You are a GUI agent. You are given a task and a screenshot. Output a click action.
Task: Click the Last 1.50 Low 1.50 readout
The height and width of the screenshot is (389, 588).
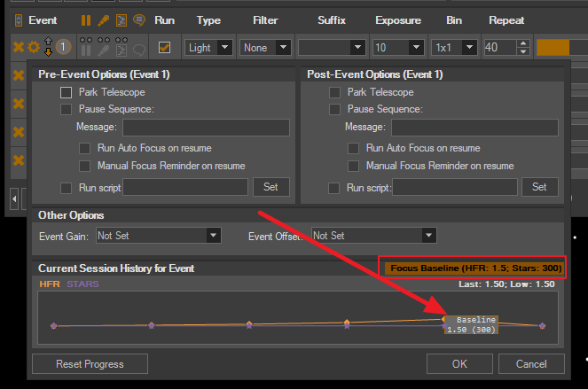point(506,284)
